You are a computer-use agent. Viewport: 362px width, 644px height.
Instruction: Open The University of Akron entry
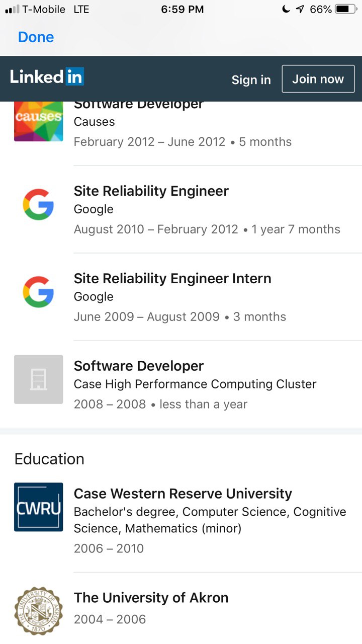151,598
